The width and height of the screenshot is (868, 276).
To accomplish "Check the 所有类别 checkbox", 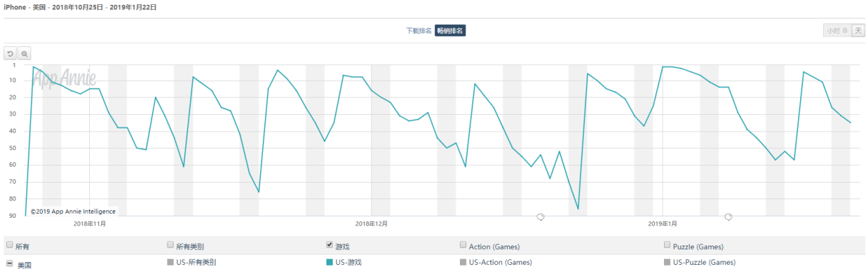I will 171,245.
